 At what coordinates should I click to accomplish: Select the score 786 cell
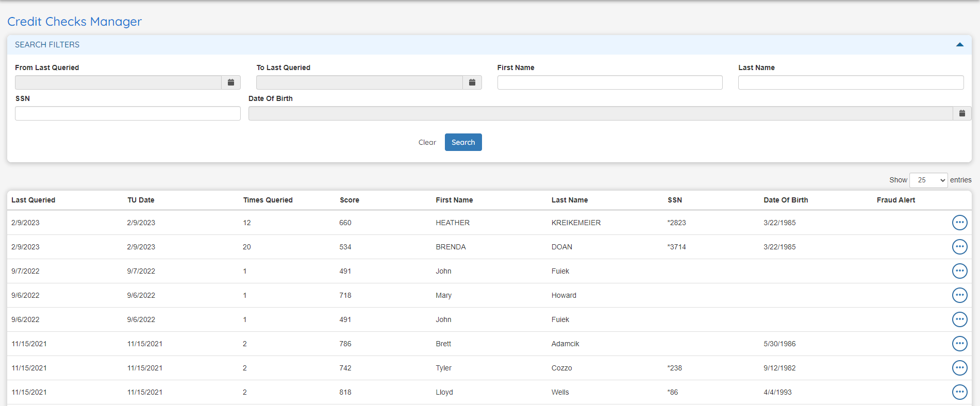pos(345,344)
